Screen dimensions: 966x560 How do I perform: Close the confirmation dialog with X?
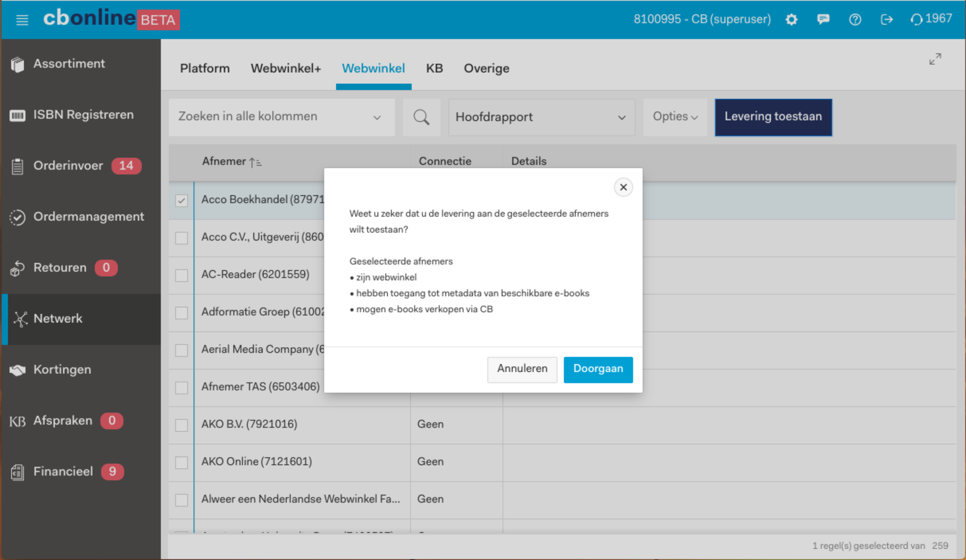tap(623, 187)
